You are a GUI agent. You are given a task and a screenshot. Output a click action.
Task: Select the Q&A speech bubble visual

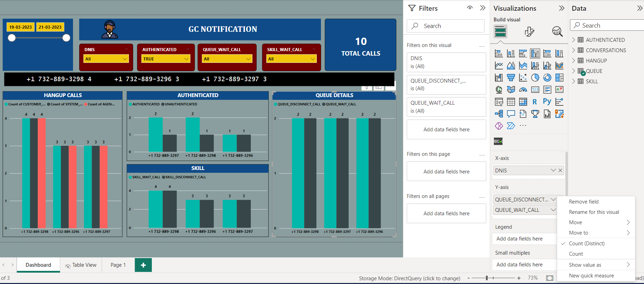click(x=511, y=114)
